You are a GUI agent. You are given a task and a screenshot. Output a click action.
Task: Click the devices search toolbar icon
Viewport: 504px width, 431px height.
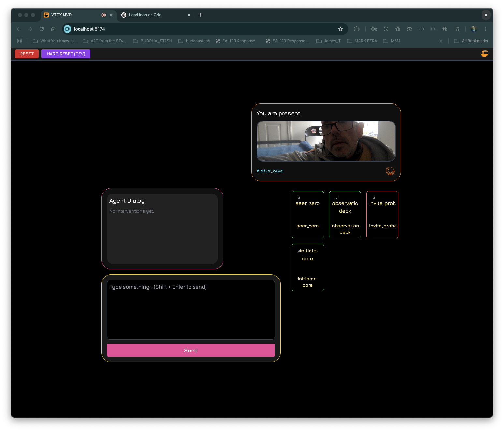pyautogui.click(x=456, y=29)
